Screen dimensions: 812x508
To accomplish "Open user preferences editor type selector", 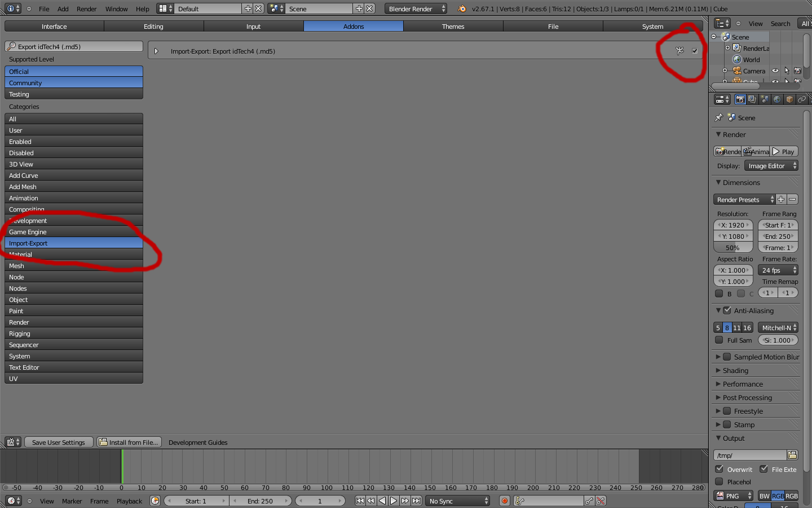I will [x=13, y=442].
